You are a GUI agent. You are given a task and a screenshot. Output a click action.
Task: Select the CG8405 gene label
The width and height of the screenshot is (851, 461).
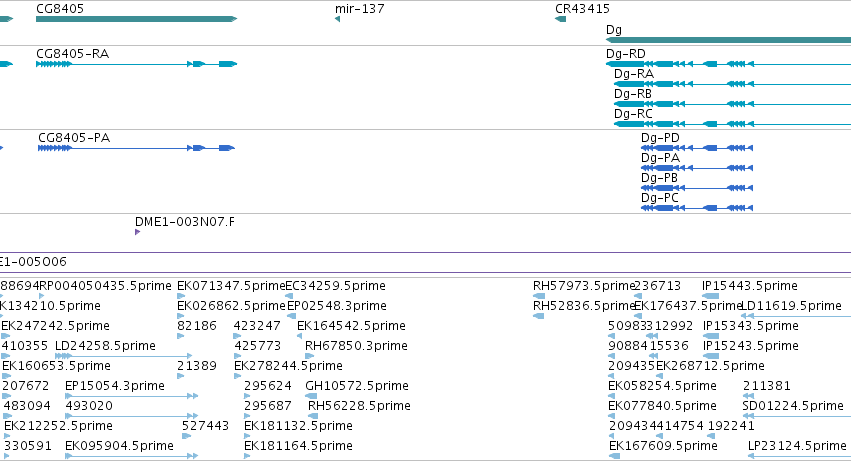[x=60, y=9]
